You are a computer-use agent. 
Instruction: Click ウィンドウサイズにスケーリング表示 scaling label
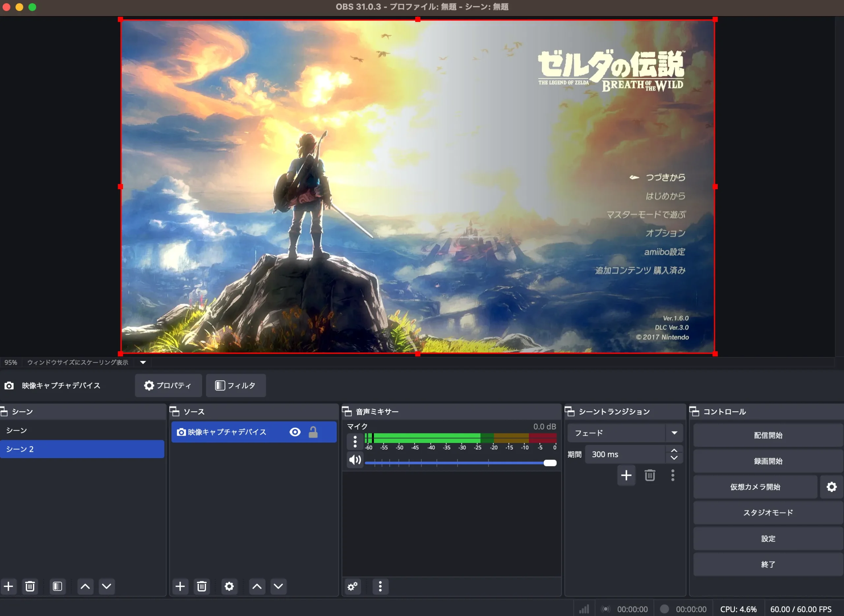point(77,362)
